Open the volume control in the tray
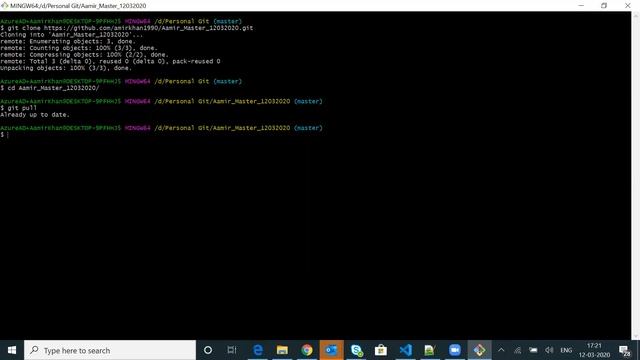The image size is (640, 360). 549,350
